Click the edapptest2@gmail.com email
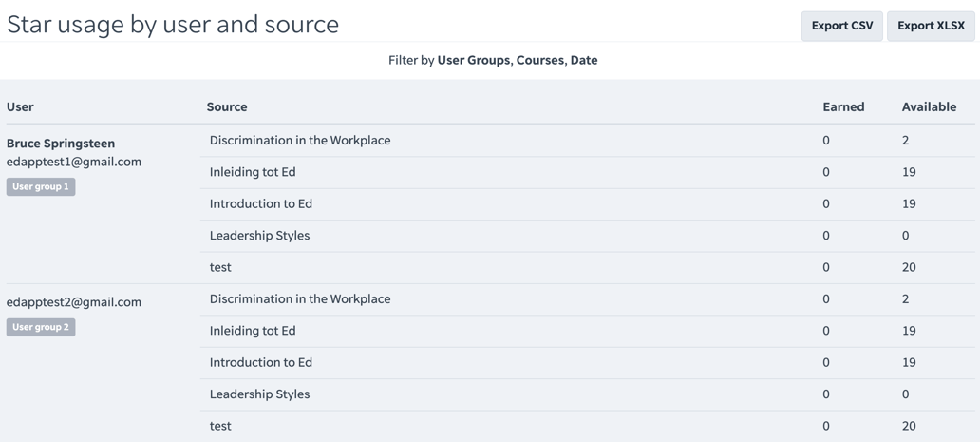 pyautogui.click(x=74, y=302)
